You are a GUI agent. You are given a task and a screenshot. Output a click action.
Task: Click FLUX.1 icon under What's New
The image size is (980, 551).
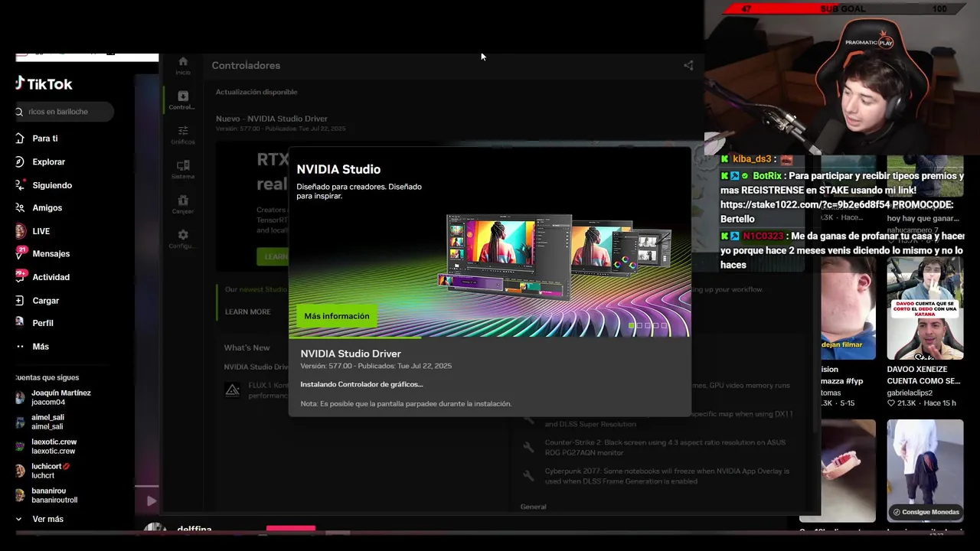pyautogui.click(x=233, y=390)
